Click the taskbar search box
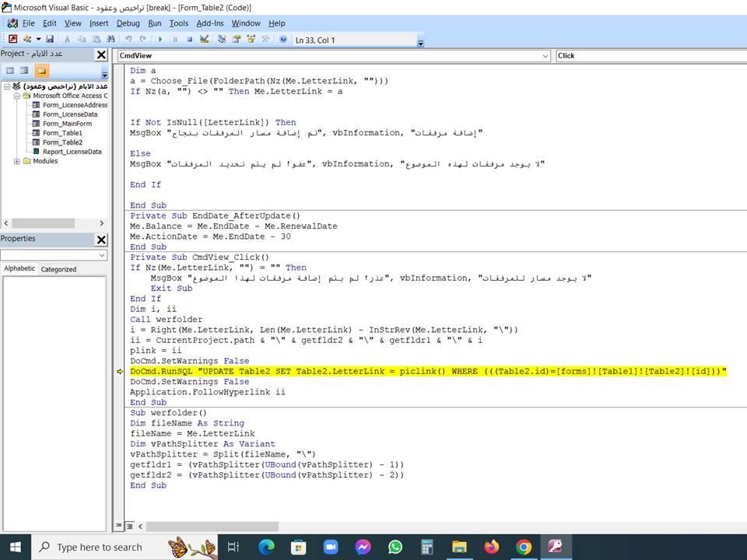Screen dimensions: 747x560 [x=124, y=547]
